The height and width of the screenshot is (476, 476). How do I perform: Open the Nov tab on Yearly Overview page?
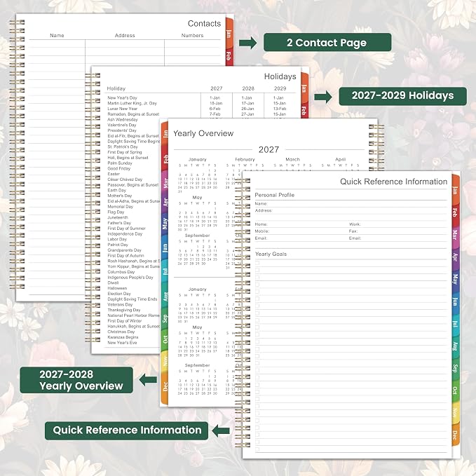pos(165,361)
